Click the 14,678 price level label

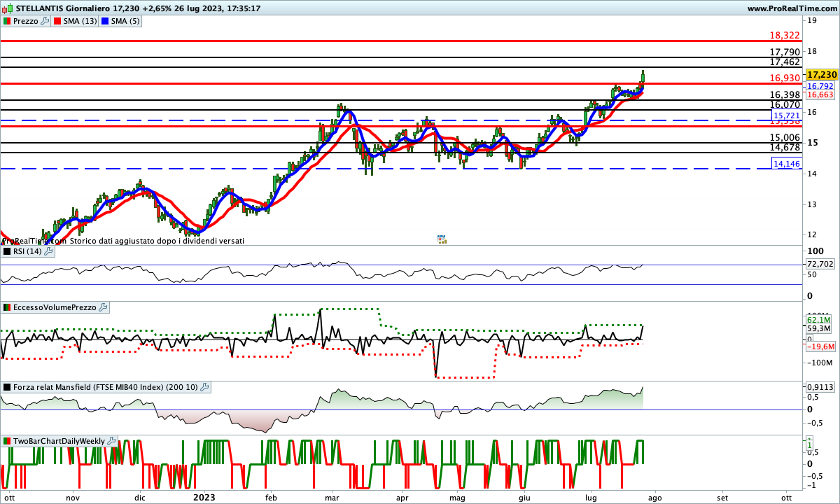[785, 147]
